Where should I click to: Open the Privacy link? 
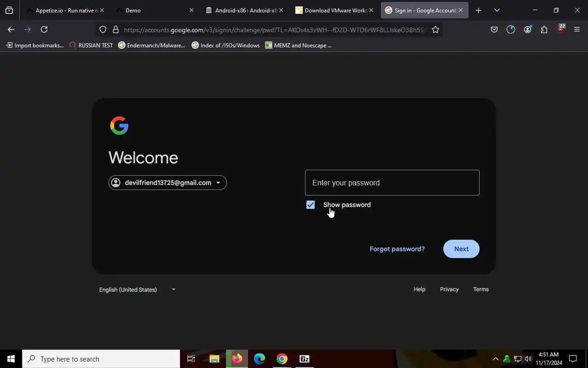[449, 289]
